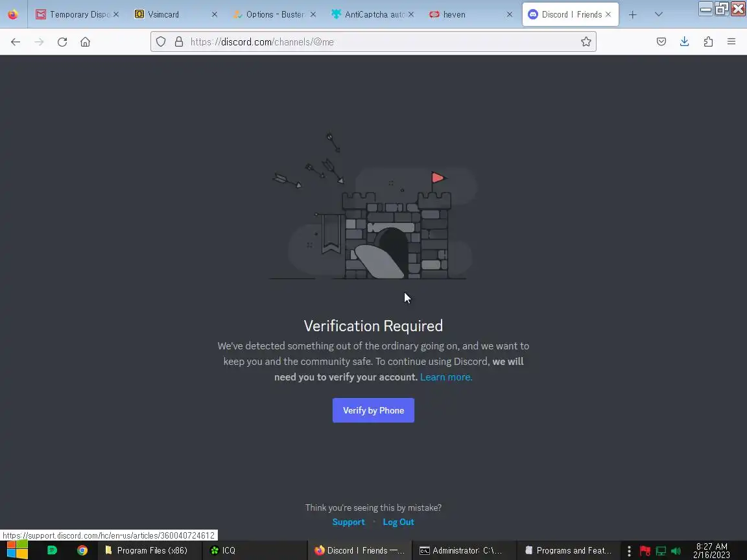Restore down the Firefox window
The height and width of the screenshot is (560, 747).
click(x=722, y=8)
